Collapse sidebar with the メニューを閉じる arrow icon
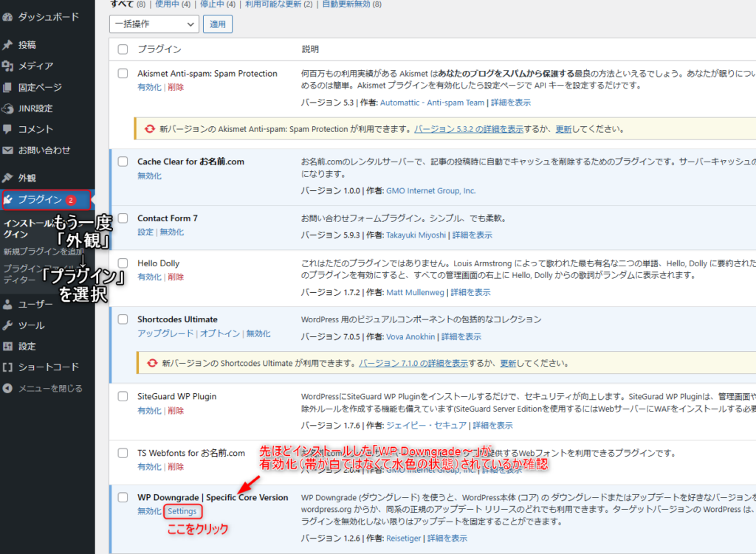 (7, 388)
